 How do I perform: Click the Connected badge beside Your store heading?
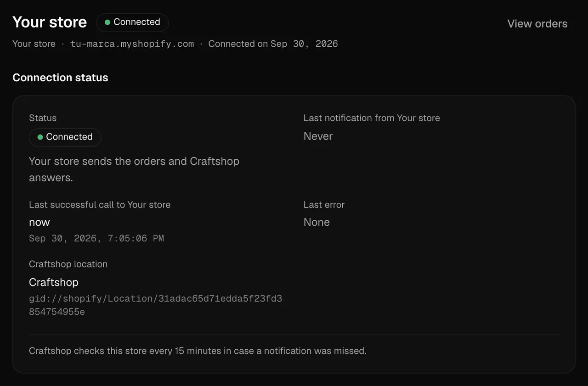pos(132,22)
